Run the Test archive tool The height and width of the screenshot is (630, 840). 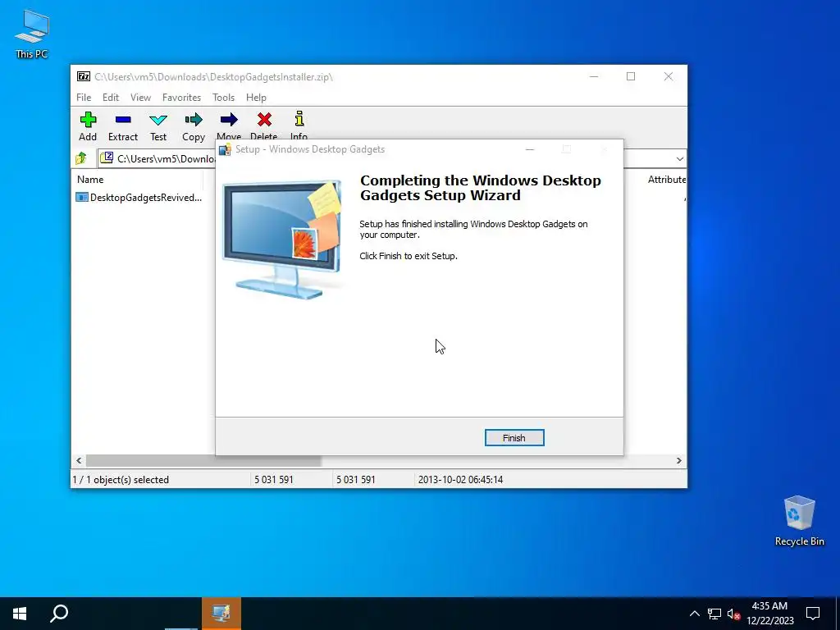coord(158,127)
